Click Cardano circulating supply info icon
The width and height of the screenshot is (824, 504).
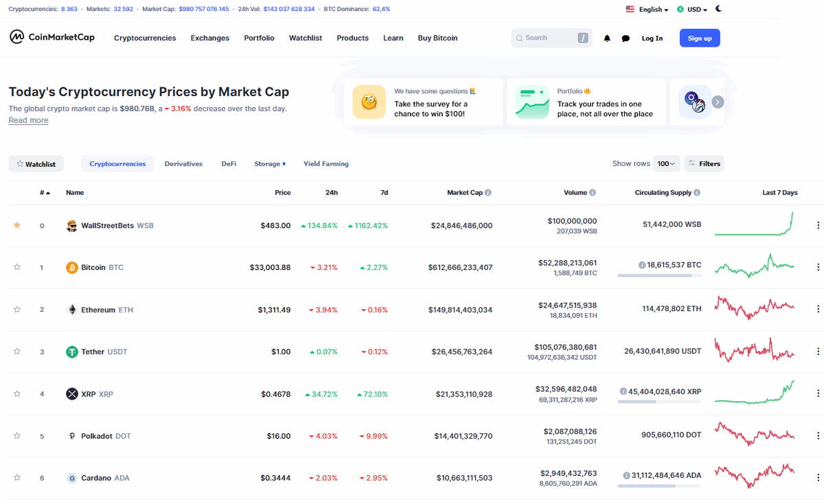pyautogui.click(x=627, y=475)
